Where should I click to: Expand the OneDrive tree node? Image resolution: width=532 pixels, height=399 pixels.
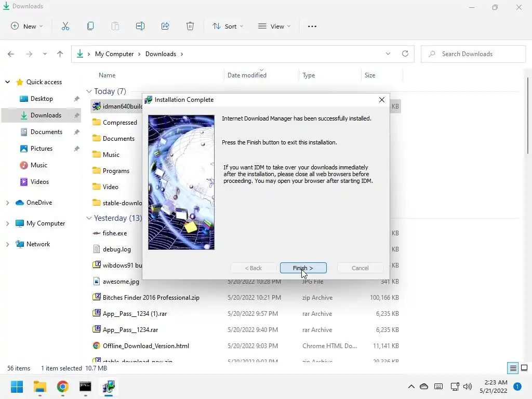[x=7, y=203]
